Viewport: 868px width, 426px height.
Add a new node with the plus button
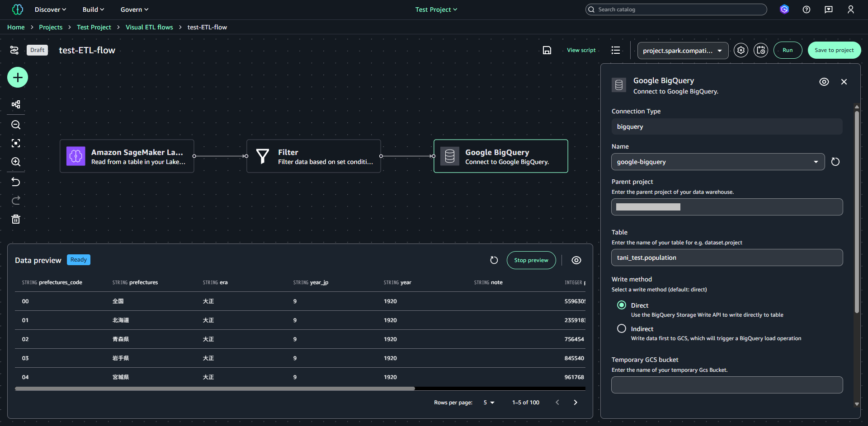pos(18,78)
